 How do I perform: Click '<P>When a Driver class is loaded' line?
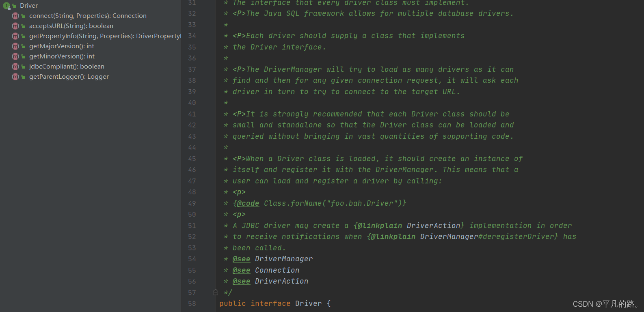point(378,159)
